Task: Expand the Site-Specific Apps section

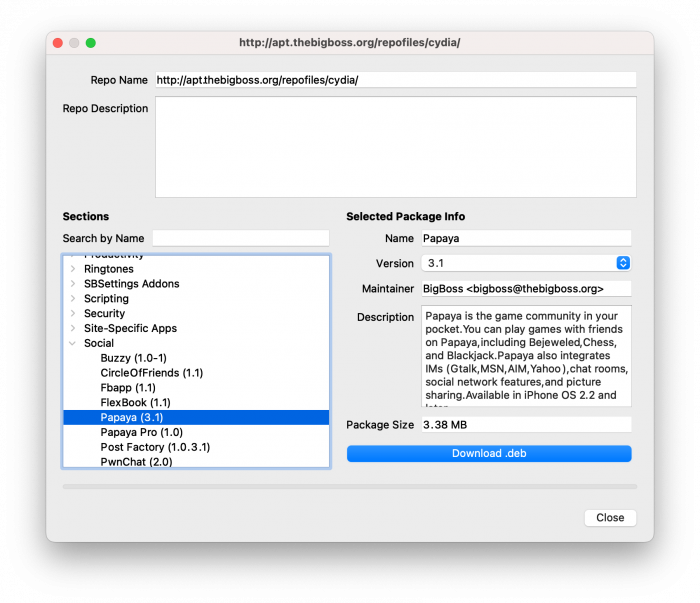Action: (73, 329)
